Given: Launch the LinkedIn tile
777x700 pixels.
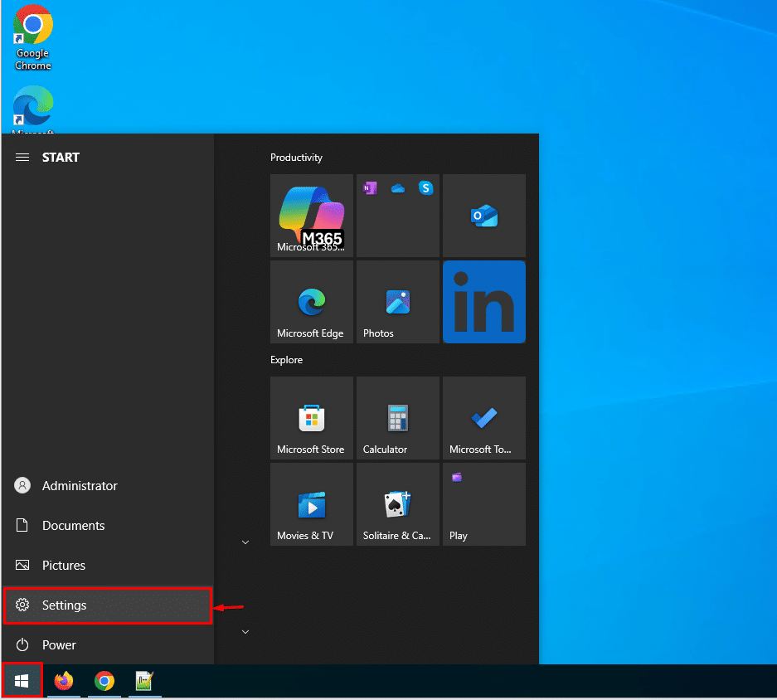Looking at the screenshot, I should click(484, 302).
